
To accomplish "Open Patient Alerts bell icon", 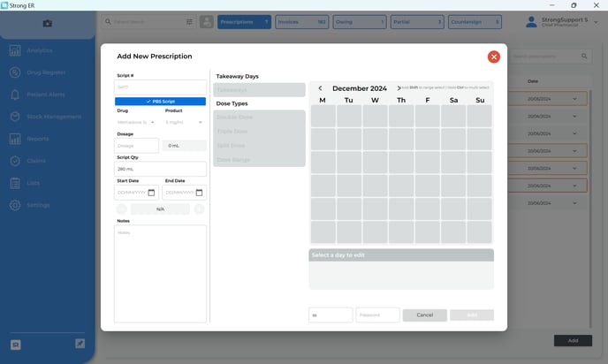I will 15,95.
